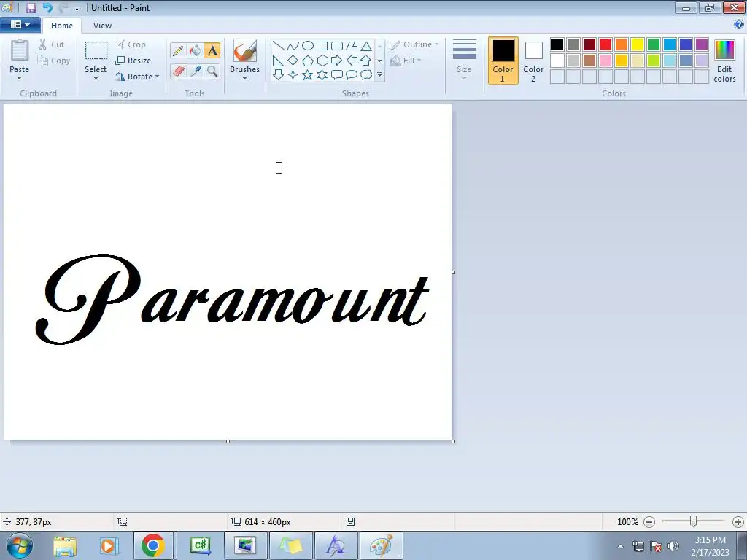747x560 pixels.
Task: Click the Windows Start button
Action: [x=20, y=545]
